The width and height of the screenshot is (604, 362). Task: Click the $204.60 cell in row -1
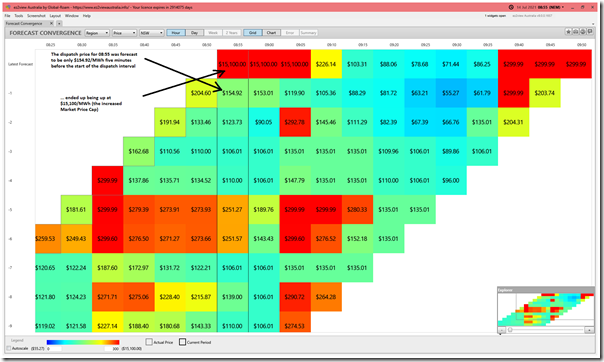[x=201, y=93]
